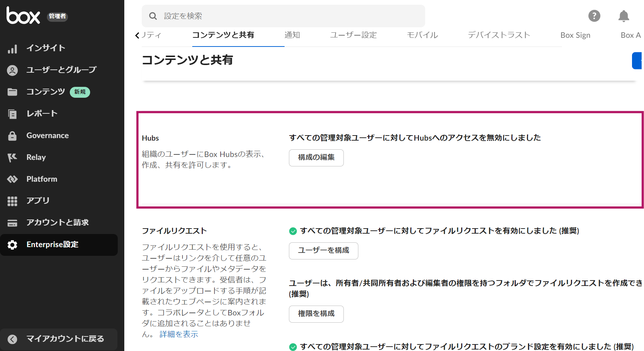Click the ユーザーとグループ person icon
This screenshot has height=351, width=644.
12,70
